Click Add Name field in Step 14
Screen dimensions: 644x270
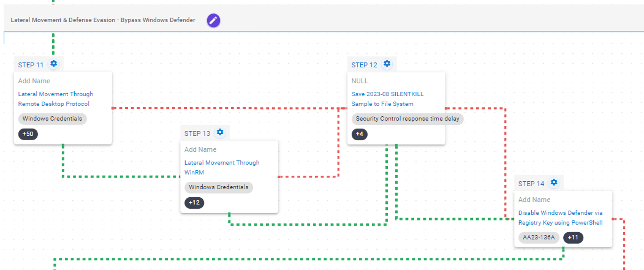pos(534,200)
